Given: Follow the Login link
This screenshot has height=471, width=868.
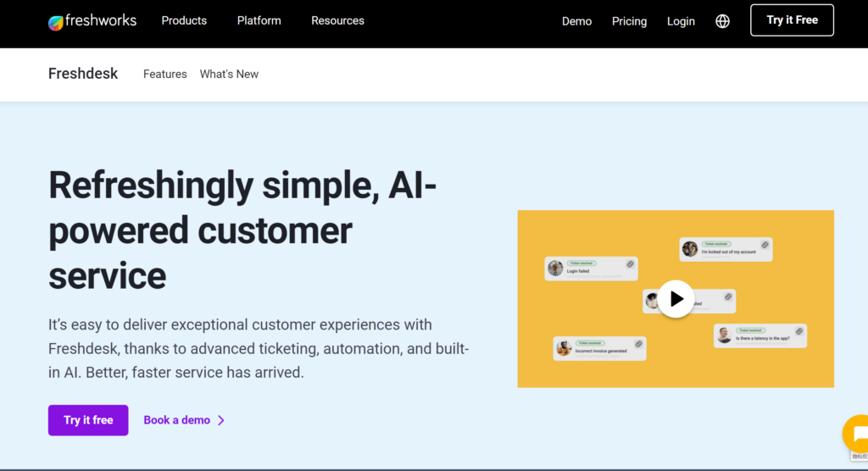Looking at the screenshot, I should [681, 21].
